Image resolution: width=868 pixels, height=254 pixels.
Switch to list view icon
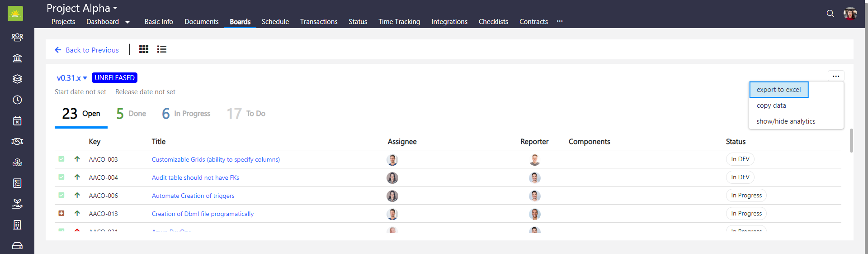[162, 49]
